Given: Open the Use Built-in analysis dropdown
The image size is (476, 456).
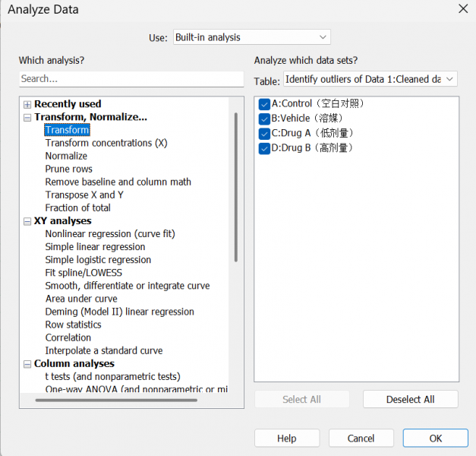Looking at the screenshot, I should [x=251, y=37].
